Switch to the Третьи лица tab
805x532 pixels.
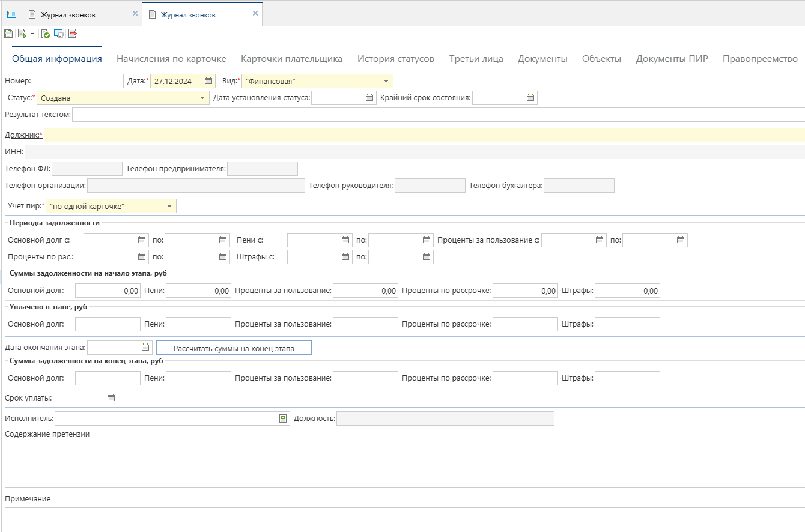point(476,59)
